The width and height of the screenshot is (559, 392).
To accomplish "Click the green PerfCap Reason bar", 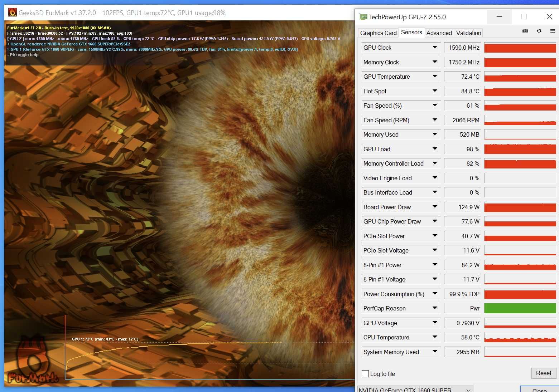I will (520, 308).
